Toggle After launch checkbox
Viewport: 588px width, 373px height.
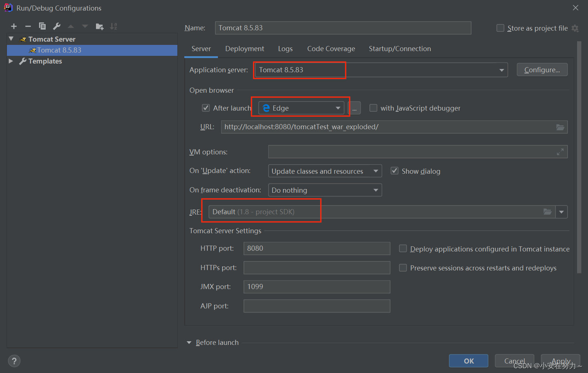tap(206, 108)
